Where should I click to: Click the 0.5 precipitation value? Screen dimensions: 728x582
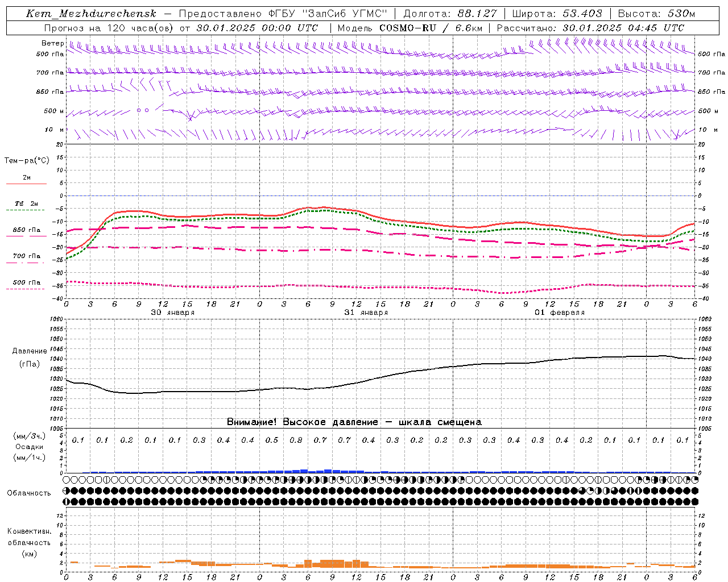pyautogui.click(x=272, y=440)
